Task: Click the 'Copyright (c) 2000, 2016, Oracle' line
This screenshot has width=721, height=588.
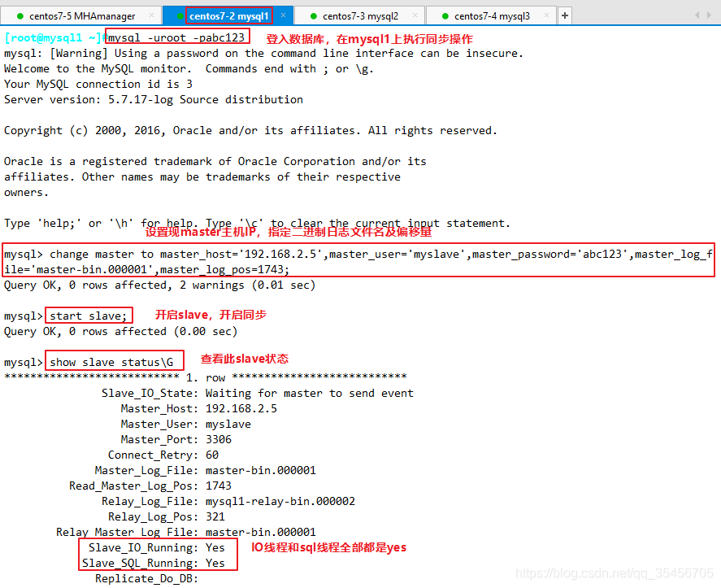Action: (x=250, y=131)
